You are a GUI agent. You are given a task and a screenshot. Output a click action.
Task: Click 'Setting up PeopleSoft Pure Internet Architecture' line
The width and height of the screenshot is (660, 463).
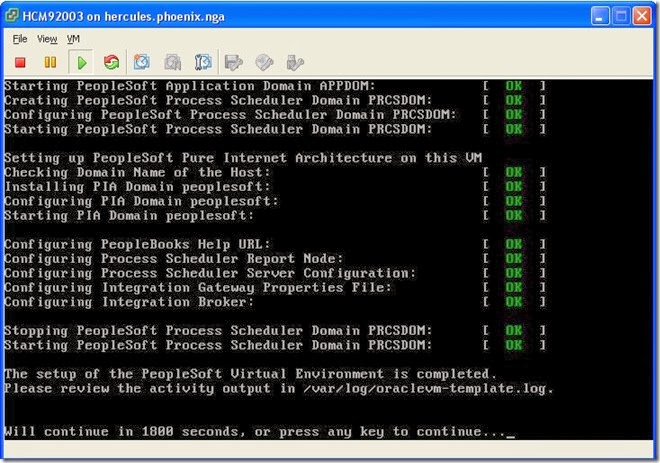tap(243, 158)
